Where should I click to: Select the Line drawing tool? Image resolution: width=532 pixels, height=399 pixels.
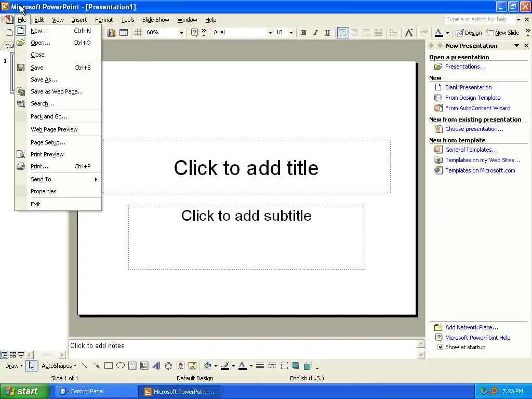(x=85, y=366)
